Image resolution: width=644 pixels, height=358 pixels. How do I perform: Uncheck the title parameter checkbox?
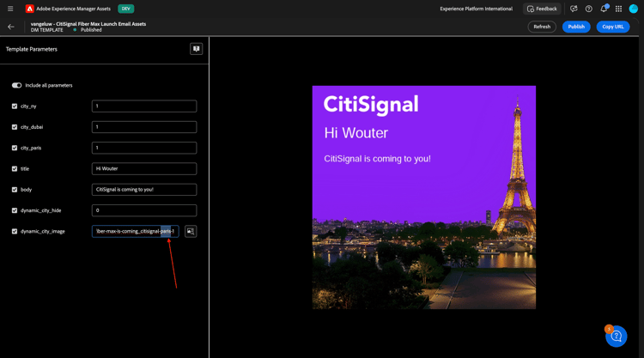pyautogui.click(x=15, y=169)
